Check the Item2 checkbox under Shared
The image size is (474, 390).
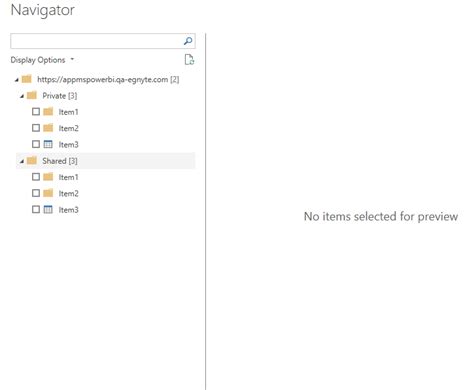(x=36, y=193)
